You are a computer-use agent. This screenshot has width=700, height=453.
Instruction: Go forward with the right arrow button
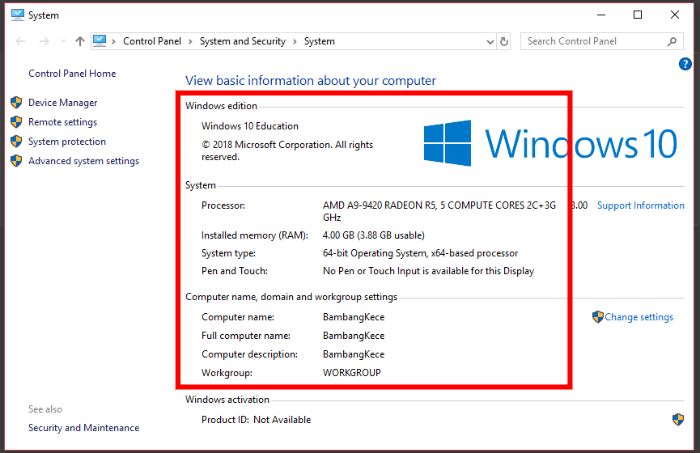pyautogui.click(x=44, y=42)
